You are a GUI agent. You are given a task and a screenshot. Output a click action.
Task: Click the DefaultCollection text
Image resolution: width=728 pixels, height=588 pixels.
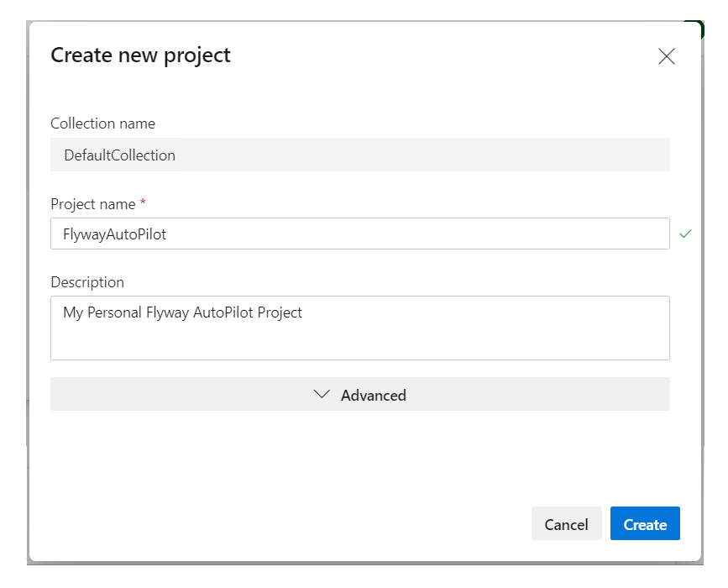pos(119,155)
